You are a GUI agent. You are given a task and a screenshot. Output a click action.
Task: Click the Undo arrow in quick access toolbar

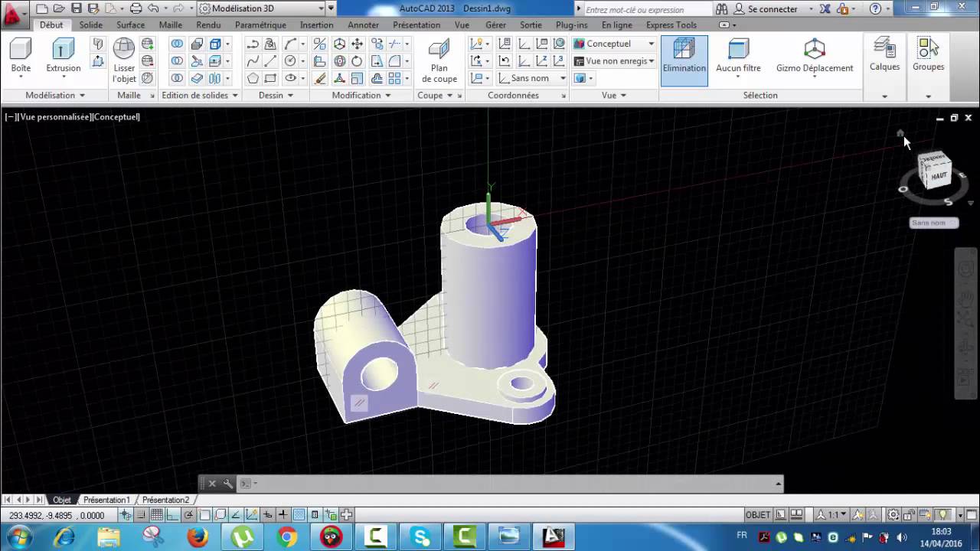click(152, 8)
